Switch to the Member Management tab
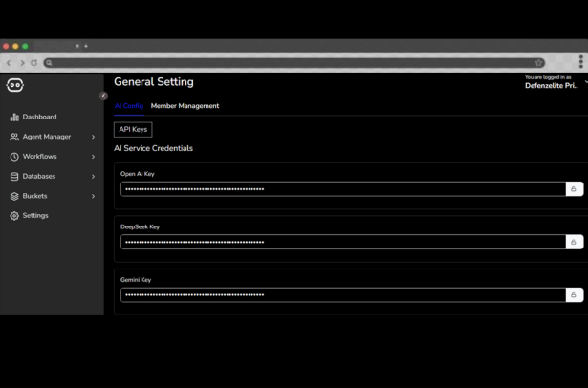The height and width of the screenshot is (388, 588). (x=185, y=106)
